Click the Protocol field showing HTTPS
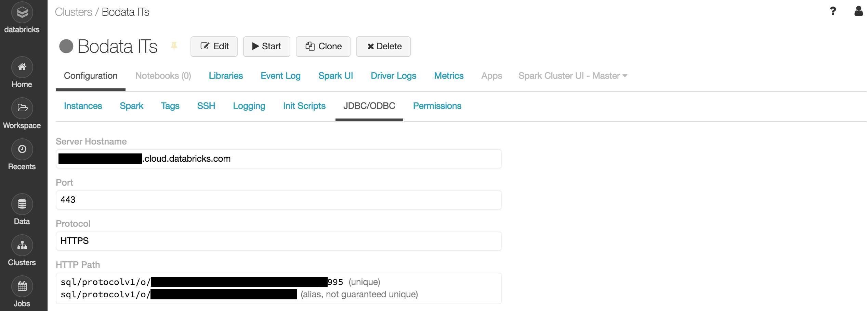Screen dimensions: 868x311 tap(279, 241)
